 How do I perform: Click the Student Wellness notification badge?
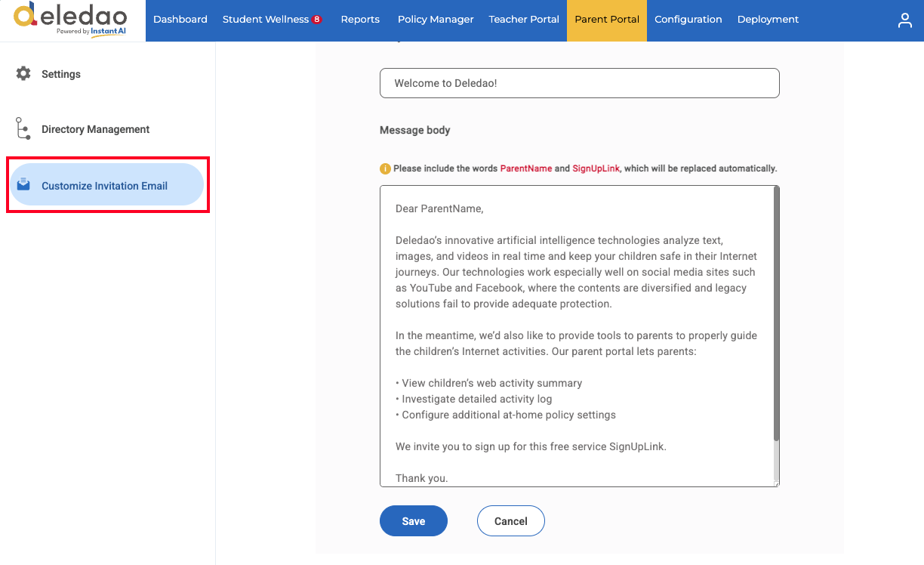point(317,20)
